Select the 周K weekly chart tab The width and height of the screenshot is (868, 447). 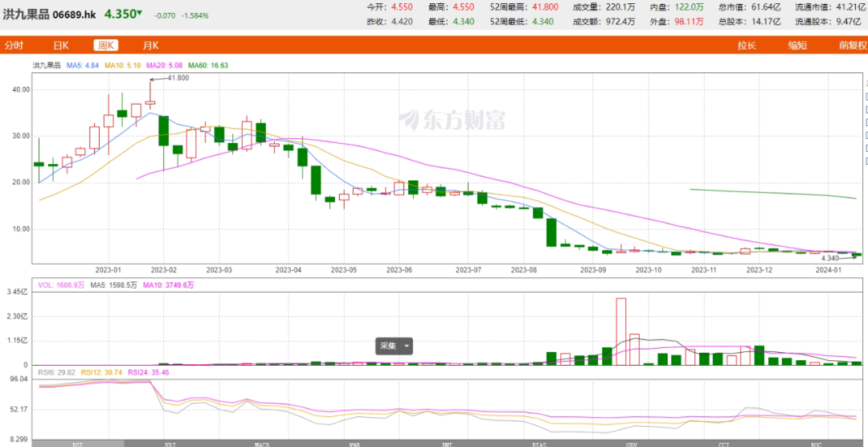pos(105,46)
